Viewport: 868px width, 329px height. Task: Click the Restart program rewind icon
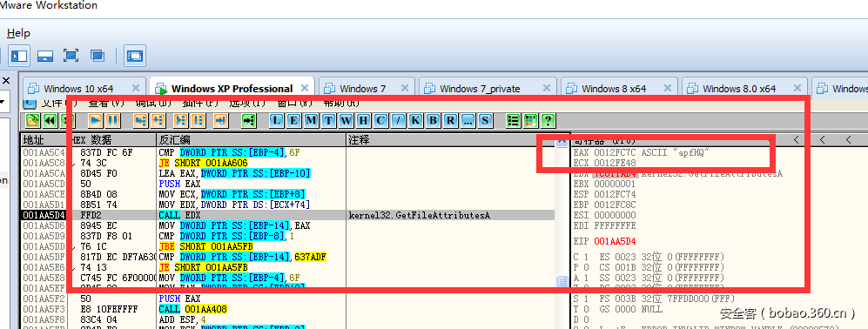click(x=50, y=120)
